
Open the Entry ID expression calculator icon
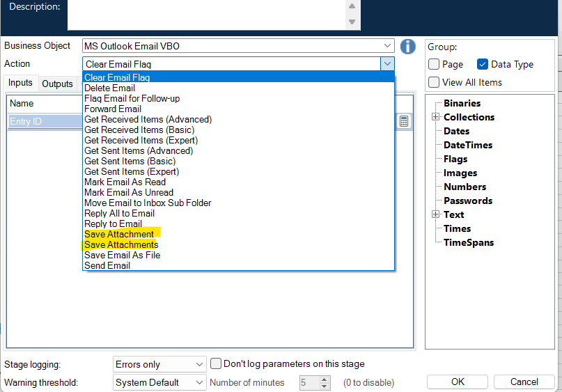404,121
